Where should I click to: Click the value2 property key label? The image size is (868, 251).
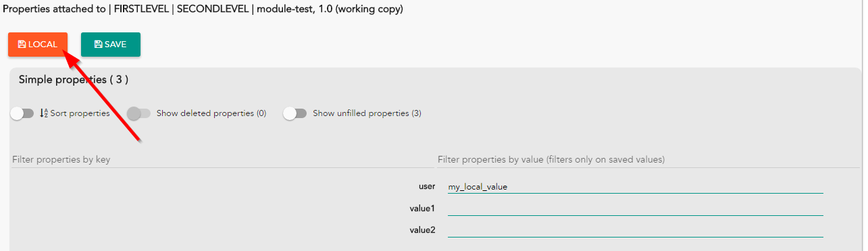[x=422, y=230]
